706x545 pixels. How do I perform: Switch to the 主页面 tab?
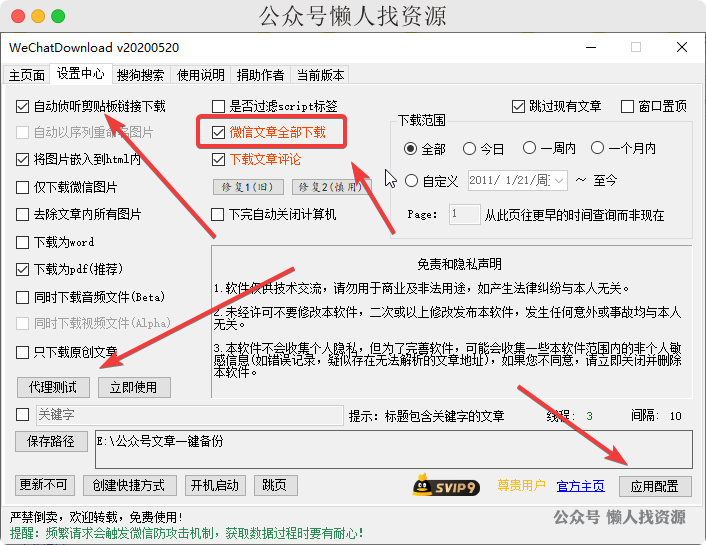click(27, 75)
